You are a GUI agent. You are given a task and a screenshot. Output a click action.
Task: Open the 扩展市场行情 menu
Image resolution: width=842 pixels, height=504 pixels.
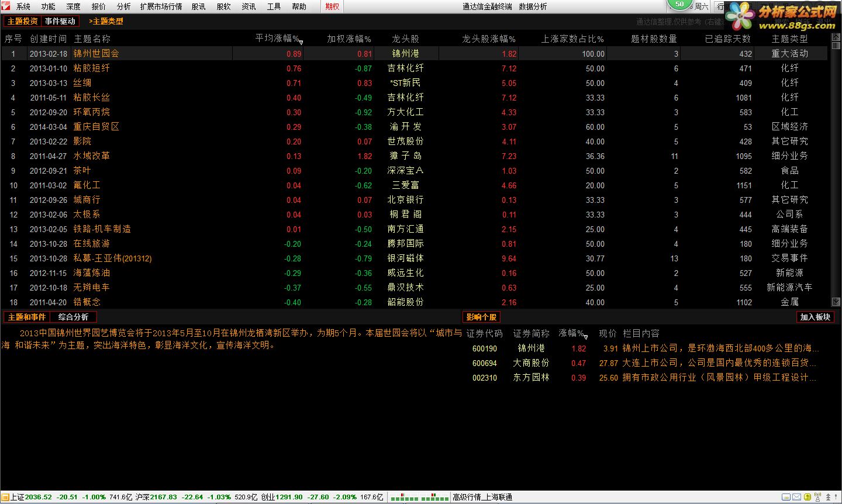[x=161, y=6]
